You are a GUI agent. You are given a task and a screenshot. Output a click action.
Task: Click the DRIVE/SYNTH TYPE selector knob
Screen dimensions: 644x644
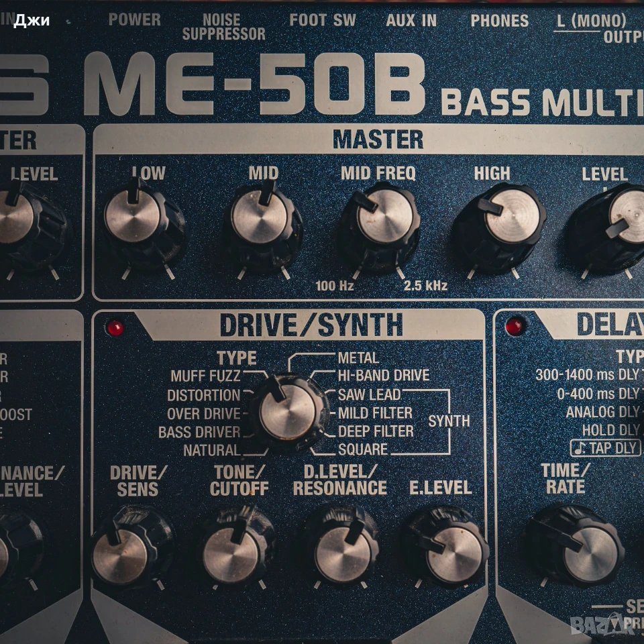tap(288, 411)
